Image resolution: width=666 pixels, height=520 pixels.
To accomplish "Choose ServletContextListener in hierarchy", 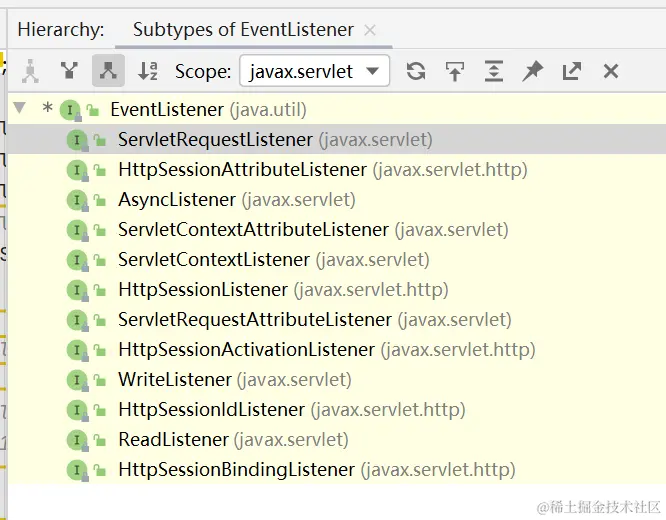I will 214,259.
